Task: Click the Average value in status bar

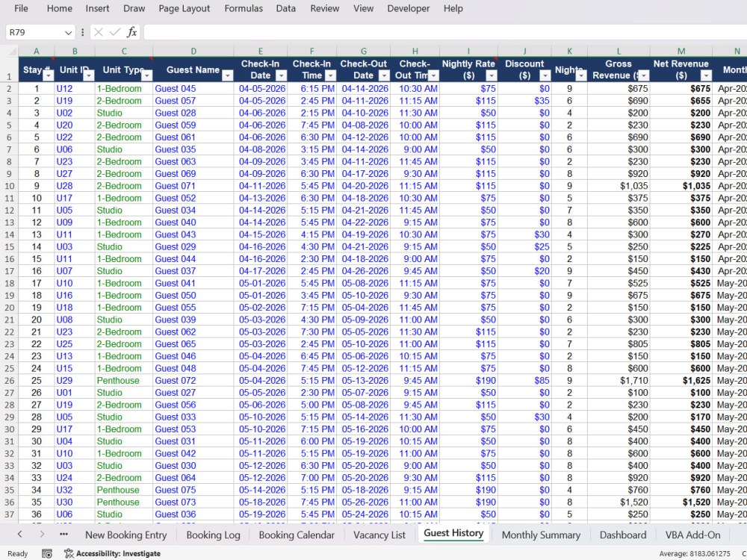Action: (694, 553)
